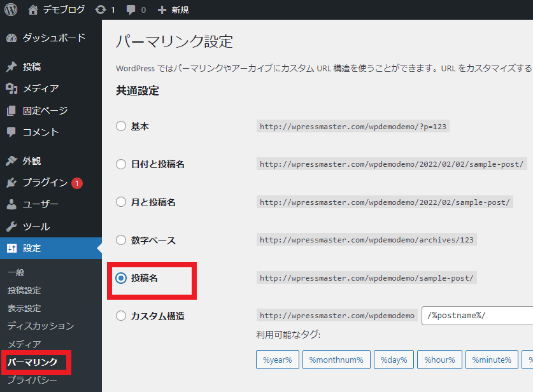Select the 数字ベース radio option
This screenshot has height=392, width=533.
(x=121, y=241)
